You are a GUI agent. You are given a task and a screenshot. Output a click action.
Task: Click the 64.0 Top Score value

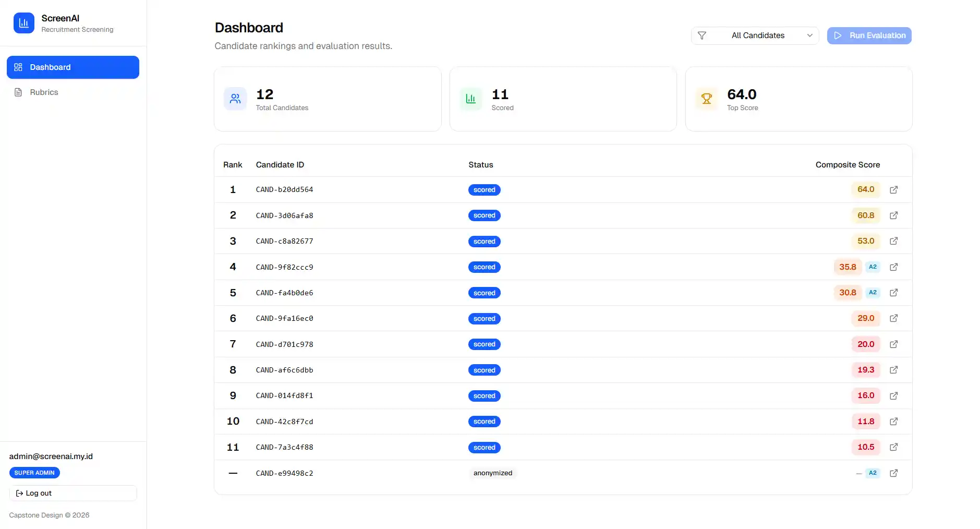click(x=742, y=94)
